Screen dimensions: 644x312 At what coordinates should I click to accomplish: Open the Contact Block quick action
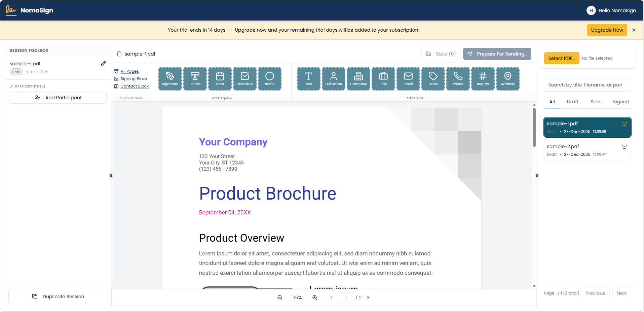(x=134, y=86)
